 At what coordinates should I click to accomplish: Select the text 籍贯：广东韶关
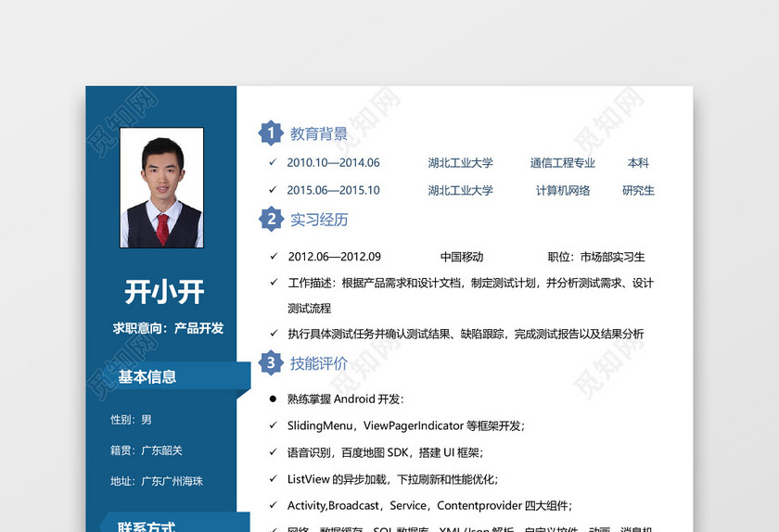click(147, 450)
